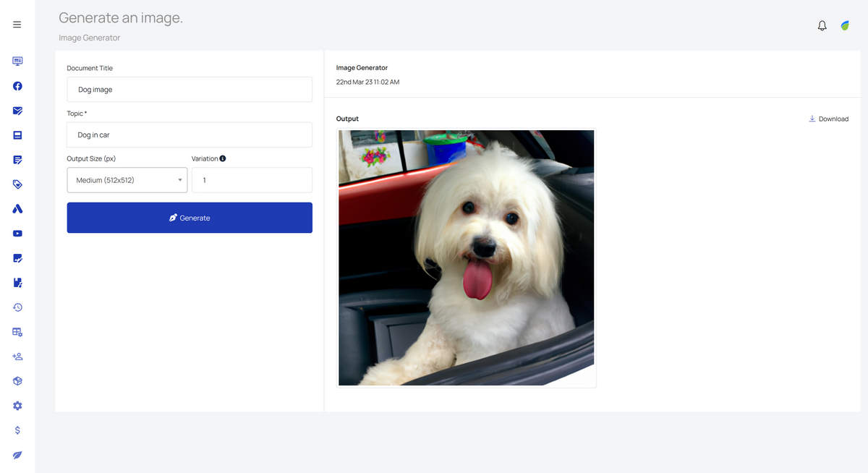868x473 pixels.
Task: Click the generated dog image
Action: 467,257
